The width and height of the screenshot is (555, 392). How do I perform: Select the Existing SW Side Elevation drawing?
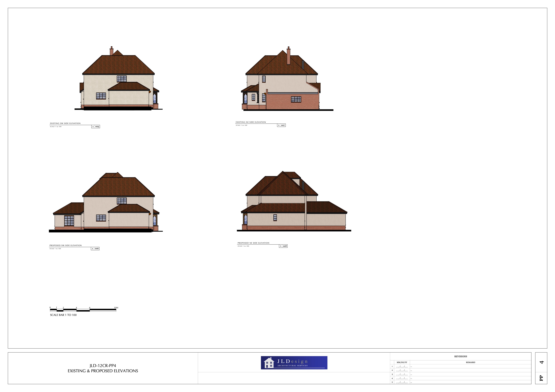[x=118, y=78]
